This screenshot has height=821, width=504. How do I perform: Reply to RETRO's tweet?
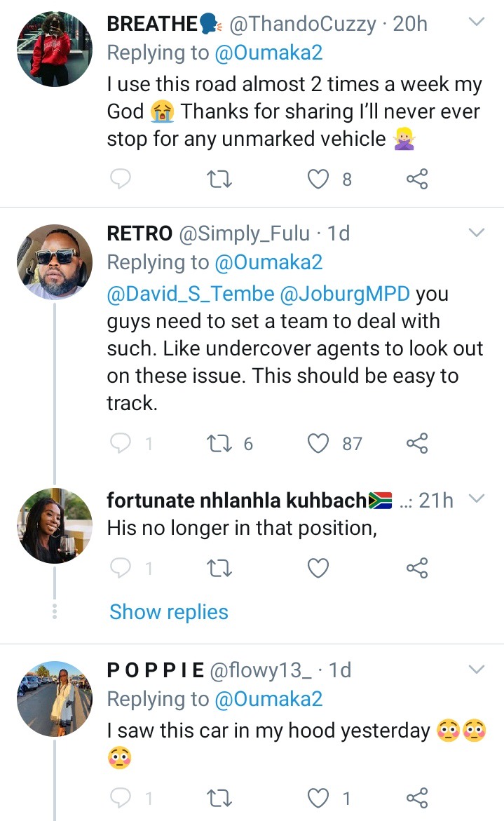[x=121, y=443]
